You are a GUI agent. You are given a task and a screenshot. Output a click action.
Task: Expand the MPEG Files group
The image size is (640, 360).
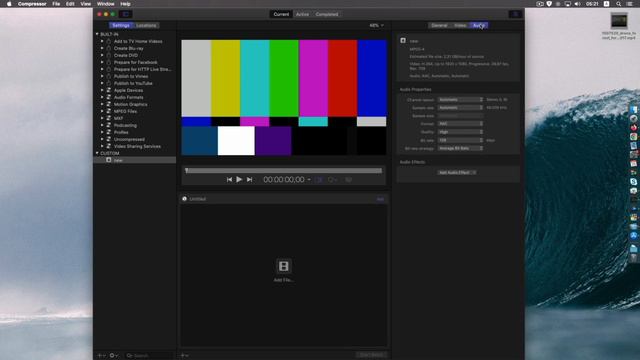(102, 111)
